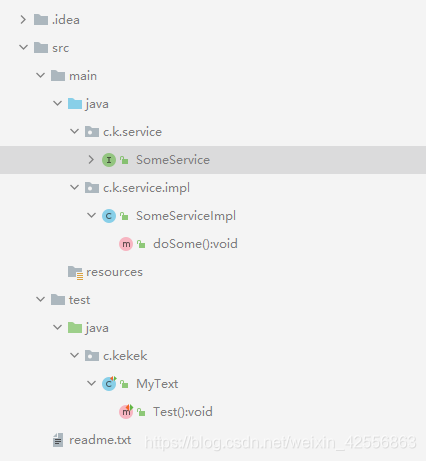Click the runnable method icon beside Test()
The image size is (426, 461).
(126, 412)
